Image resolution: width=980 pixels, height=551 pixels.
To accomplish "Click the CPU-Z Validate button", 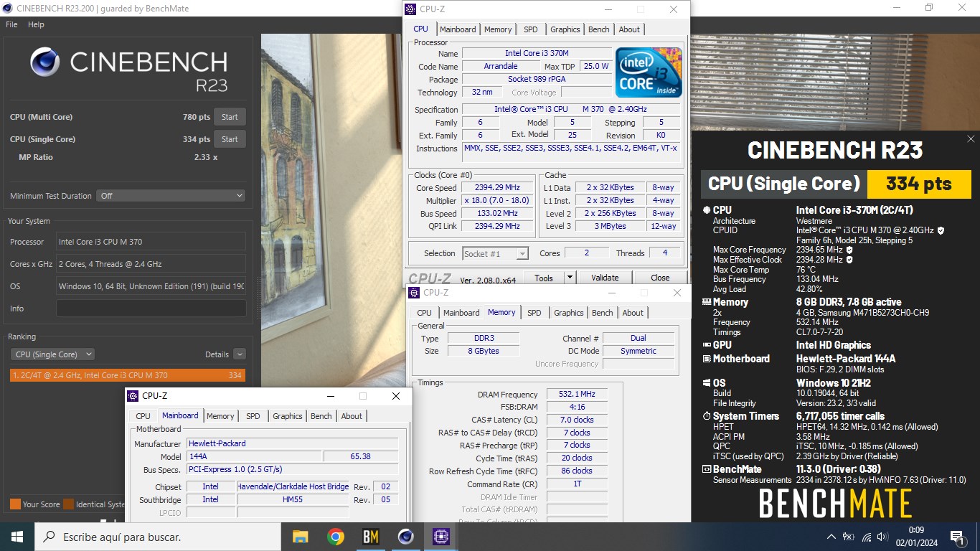I will (x=605, y=278).
